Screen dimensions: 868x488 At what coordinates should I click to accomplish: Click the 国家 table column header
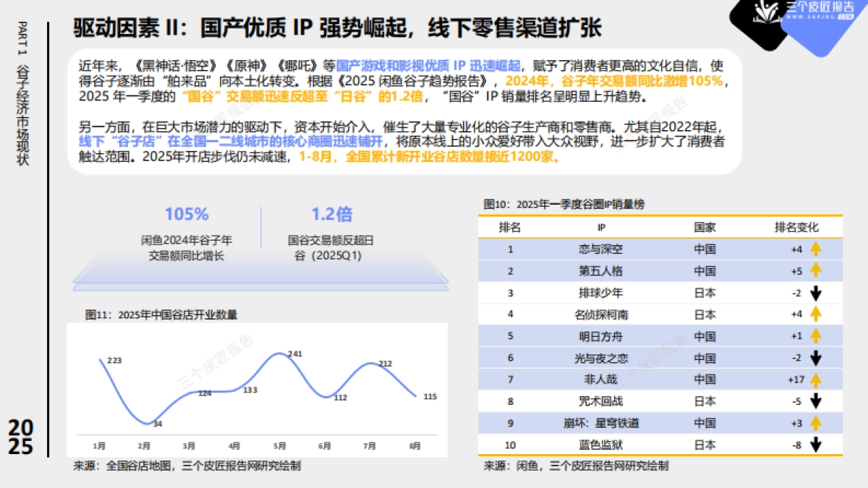[705, 226]
